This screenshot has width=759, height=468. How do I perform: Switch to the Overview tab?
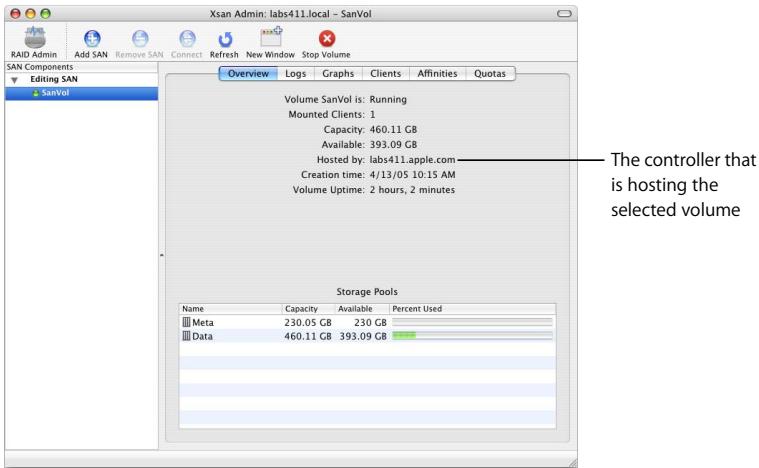[248, 74]
